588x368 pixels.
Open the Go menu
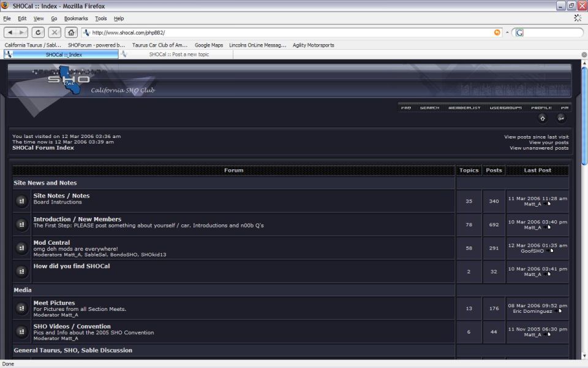pyautogui.click(x=54, y=18)
